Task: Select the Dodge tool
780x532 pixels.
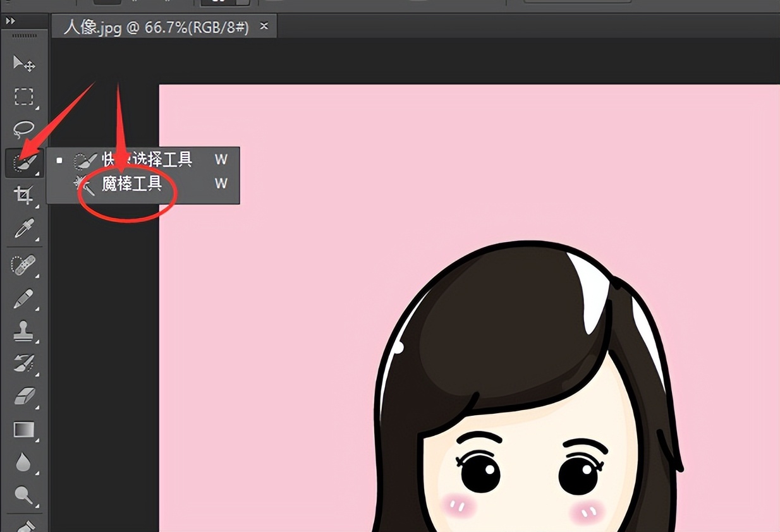Action: pyautogui.click(x=24, y=495)
